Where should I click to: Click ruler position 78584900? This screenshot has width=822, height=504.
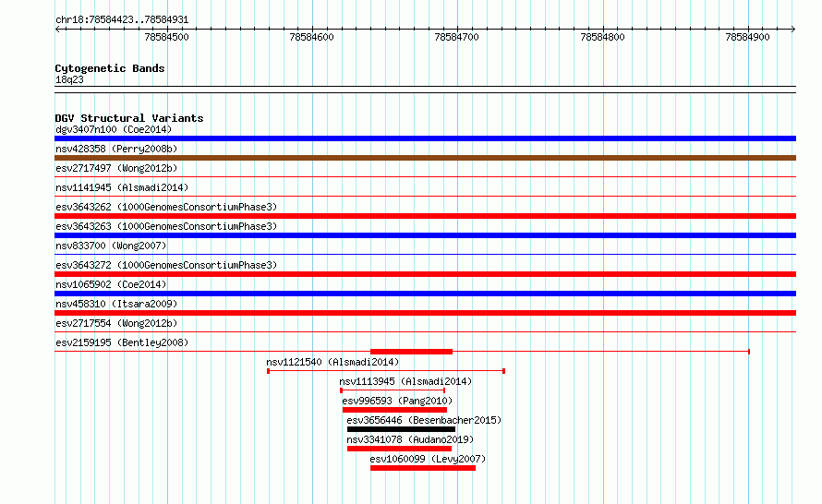(747, 37)
